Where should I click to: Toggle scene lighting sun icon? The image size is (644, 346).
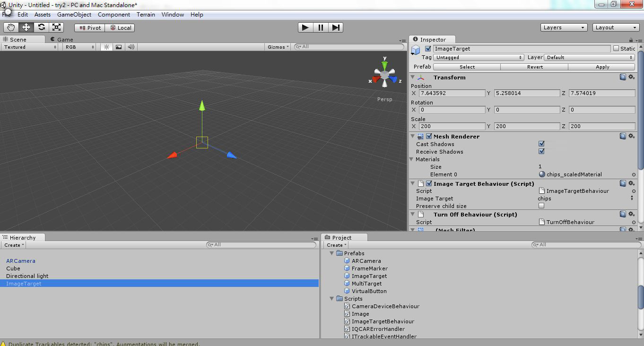tap(107, 47)
